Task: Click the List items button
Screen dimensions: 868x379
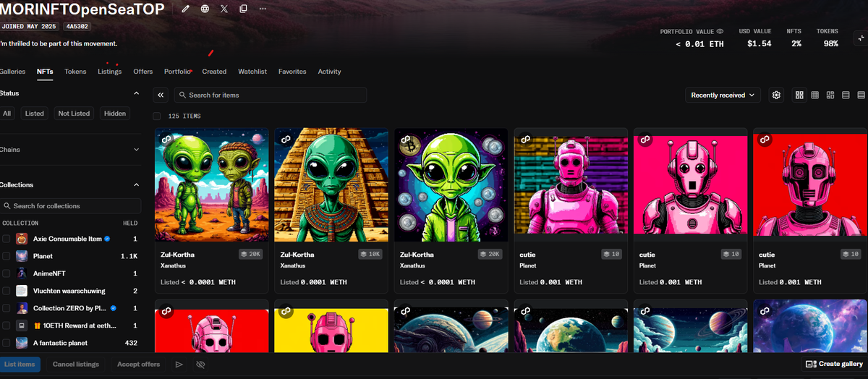Action: (20, 364)
